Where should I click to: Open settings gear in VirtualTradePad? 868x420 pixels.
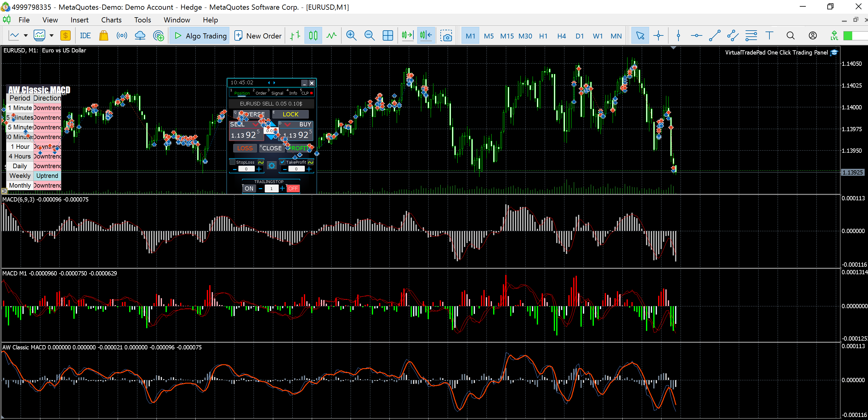pyautogui.click(x=271, y=165)
